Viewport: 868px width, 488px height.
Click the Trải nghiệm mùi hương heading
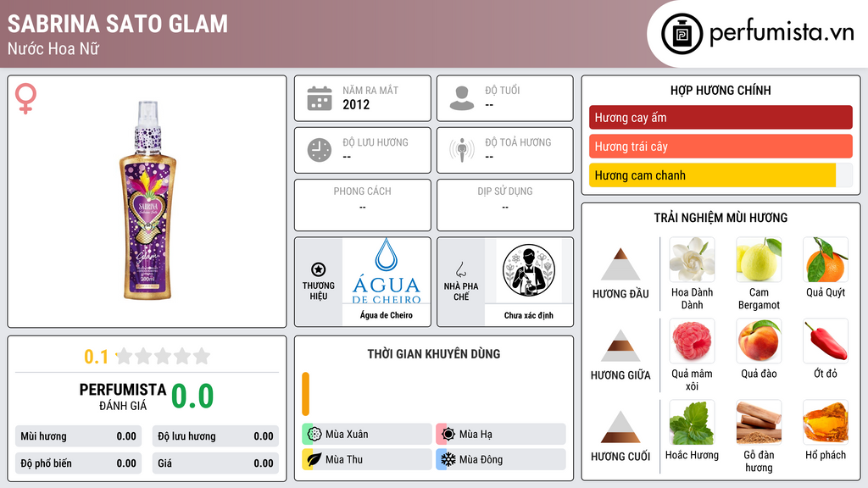click(721, 218)
